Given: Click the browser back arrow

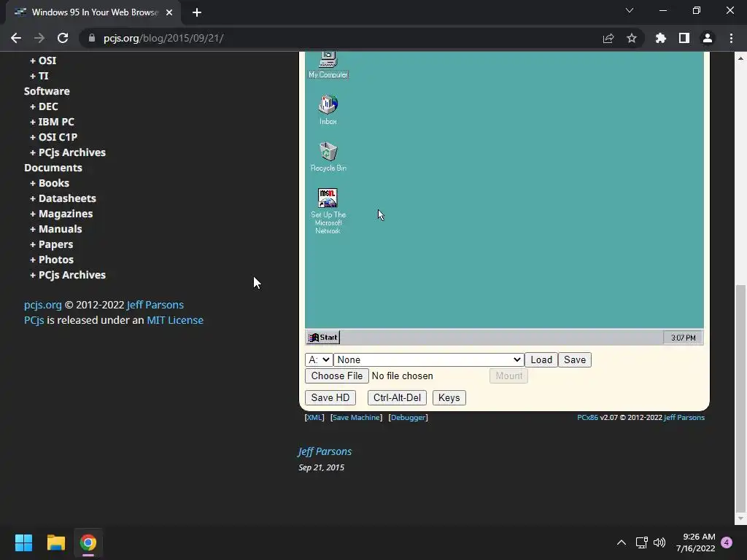Looking at the screenshot, I should pyautogui.click(x=16, y=38).
